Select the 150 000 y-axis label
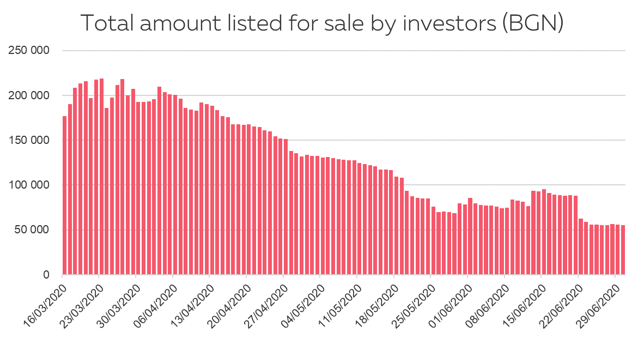The image size is (644, 338). [29, 140]
